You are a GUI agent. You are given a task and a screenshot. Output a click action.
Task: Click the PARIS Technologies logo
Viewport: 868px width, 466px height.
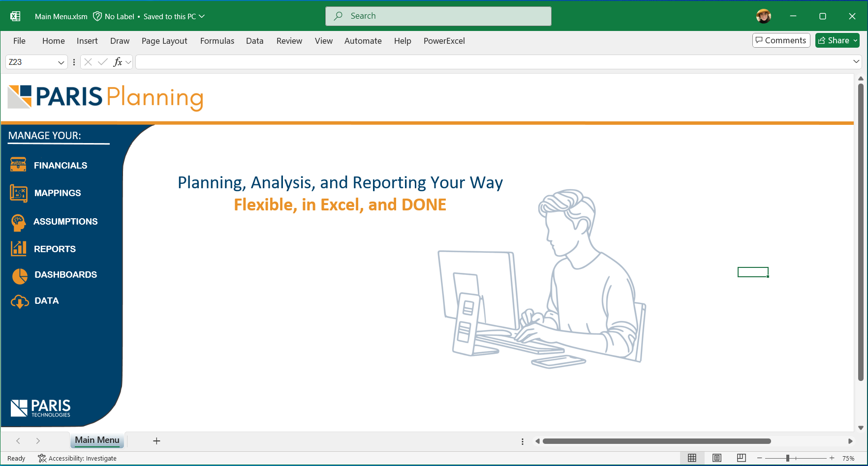tap(40, 408)
